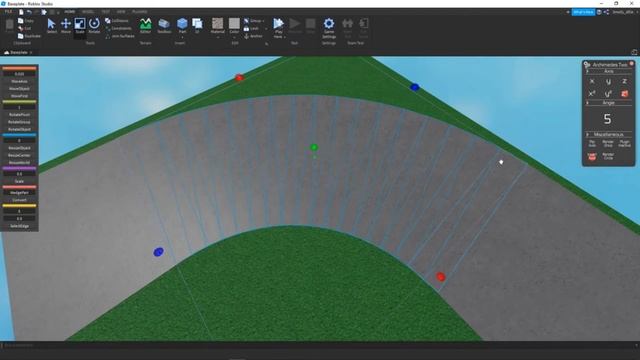Click the Undo icon in quick access
640x360 pixels.
pyautogui.click(x=29, y=12)
